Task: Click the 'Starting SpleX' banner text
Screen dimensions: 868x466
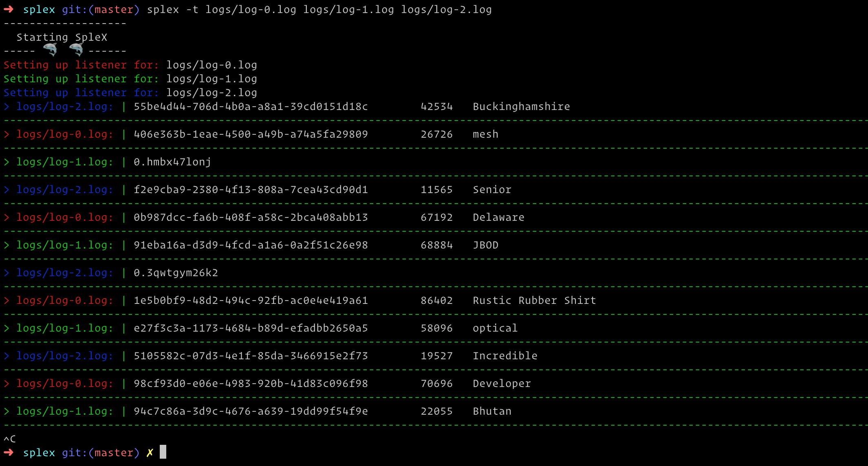Action: (62, 37)
